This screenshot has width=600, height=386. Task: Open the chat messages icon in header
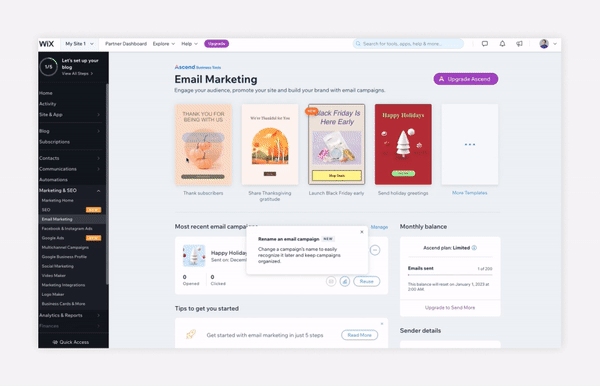485,44
